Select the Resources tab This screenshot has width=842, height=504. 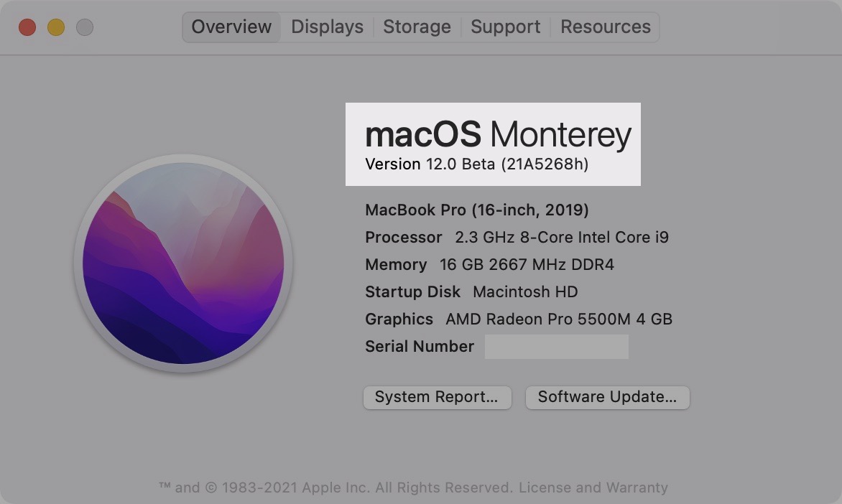click(x=605, y=27)
